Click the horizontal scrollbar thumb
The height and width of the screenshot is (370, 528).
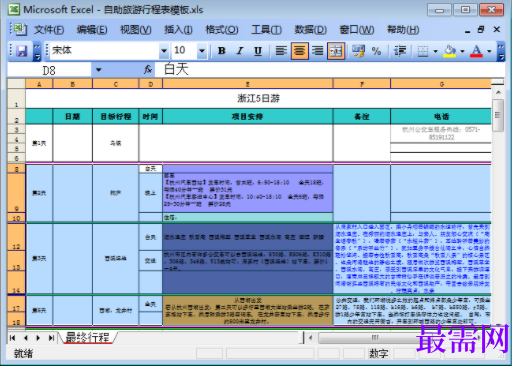[x=374, y=338]
